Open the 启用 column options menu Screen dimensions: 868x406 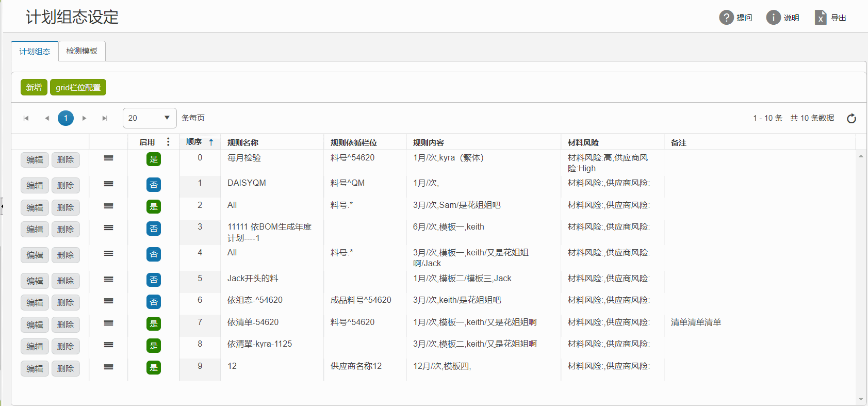point(168,142)
